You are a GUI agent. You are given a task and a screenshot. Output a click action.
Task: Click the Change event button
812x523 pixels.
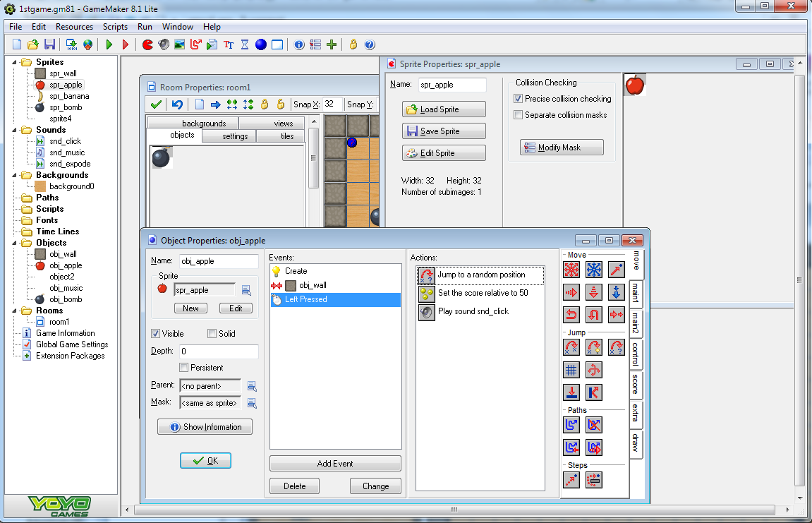pyautogui.click(x=375, y=486)
